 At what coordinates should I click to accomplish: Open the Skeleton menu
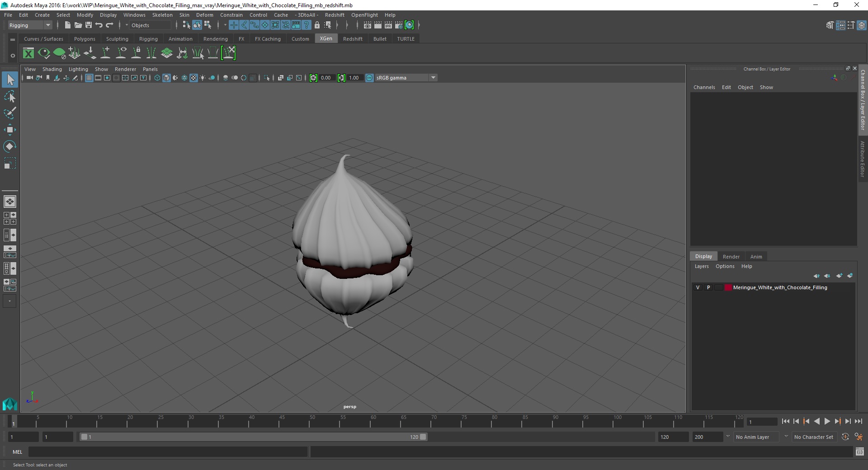(162, 15)
